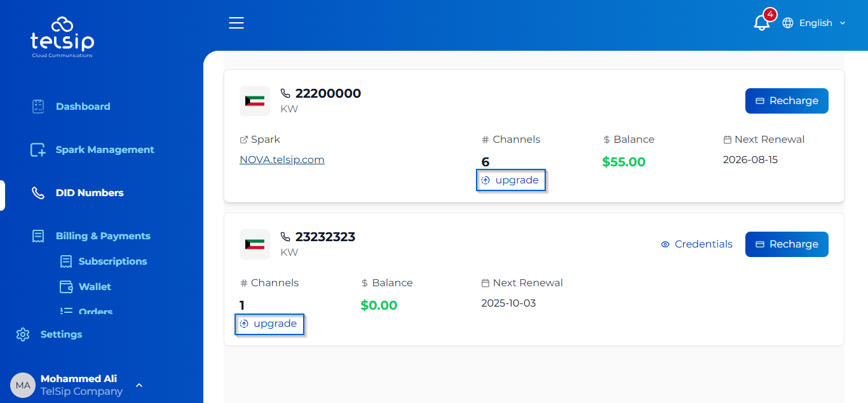Click the Kuwait flag for 22200000

coord(255,101)
